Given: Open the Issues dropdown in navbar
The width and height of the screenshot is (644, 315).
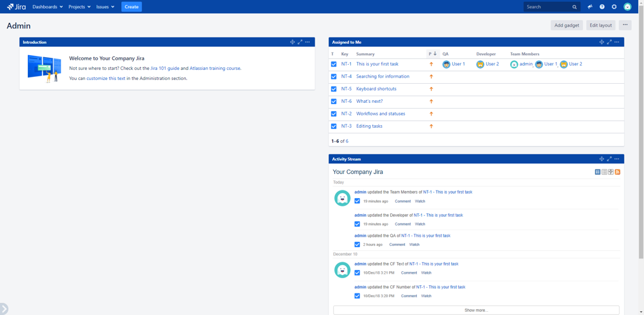Looking at the screenshot, I should coord(105,7).
